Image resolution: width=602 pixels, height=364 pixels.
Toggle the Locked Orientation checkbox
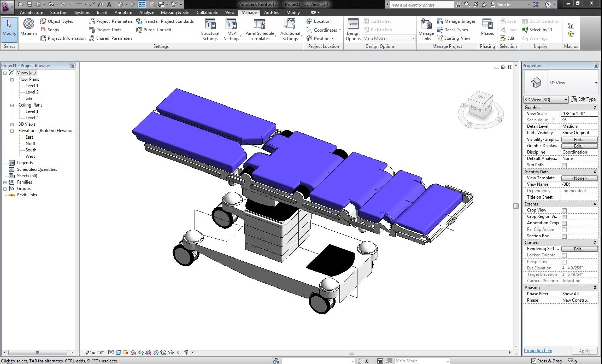point(564,255)
